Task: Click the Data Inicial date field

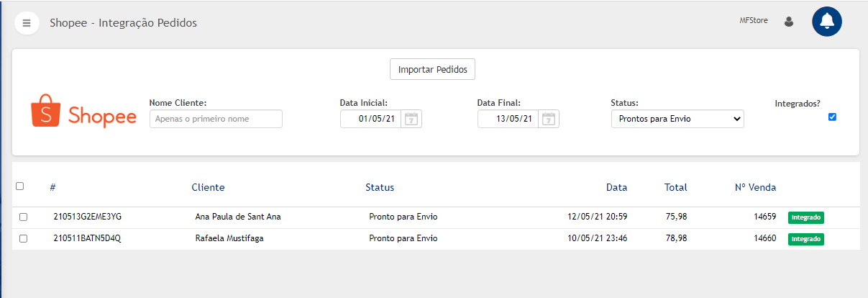Action: point(372,119)
